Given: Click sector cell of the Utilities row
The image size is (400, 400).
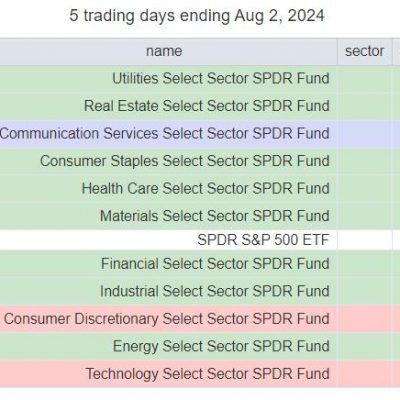Looking at the screenshot, I should [x=365, y=79].
